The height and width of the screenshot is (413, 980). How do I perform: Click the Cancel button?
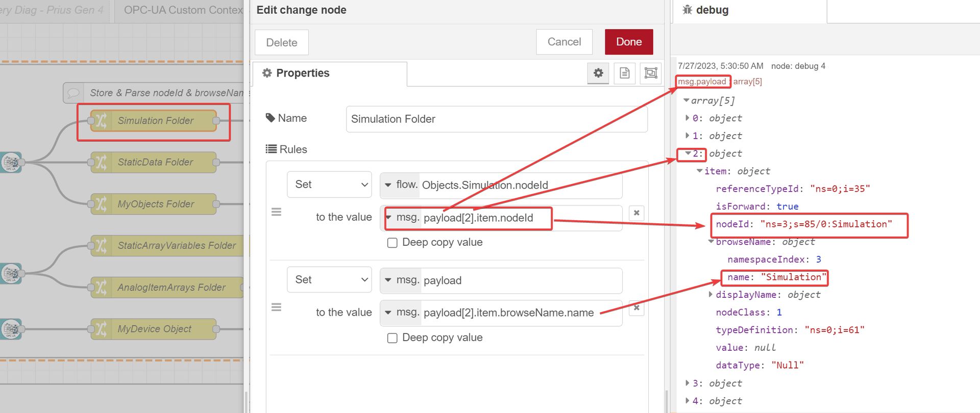[563, 42]
